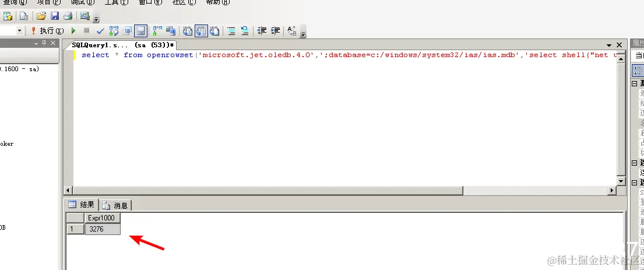Display the estimated execution plan
644x270 pixels.
tap(114, 31)
